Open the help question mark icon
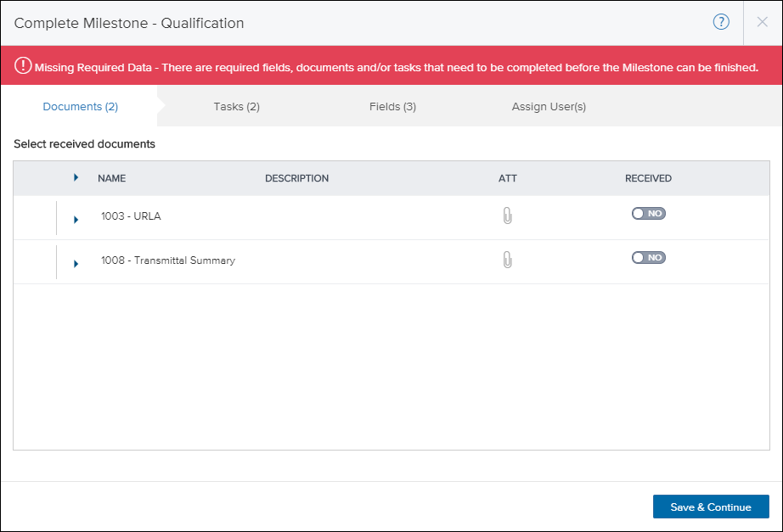 click(720, 22)
